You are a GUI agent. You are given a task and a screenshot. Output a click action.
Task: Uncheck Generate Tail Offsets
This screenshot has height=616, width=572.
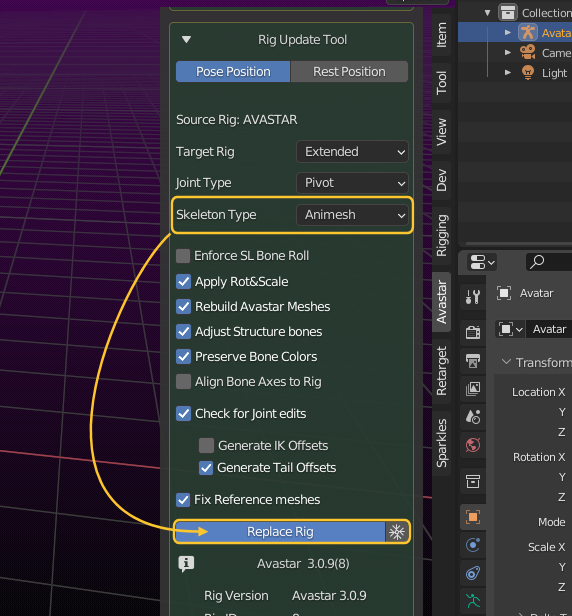click(206, 468)
